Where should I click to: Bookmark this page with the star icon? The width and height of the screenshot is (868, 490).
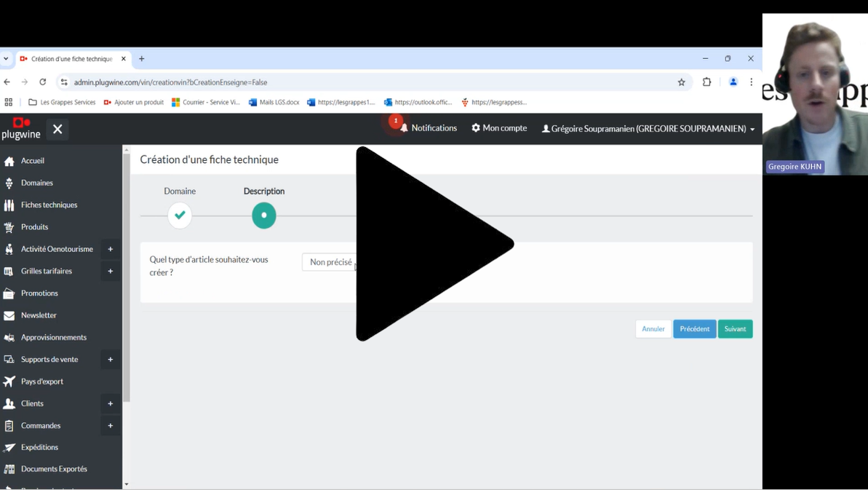coord(682,82)
